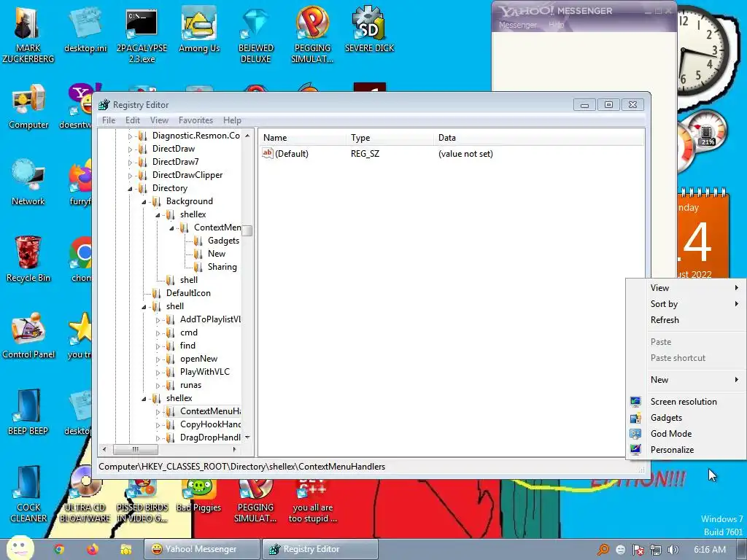This screenshot has width=747, height=560.
Task: Click the magnifier tray icon
Action: [603, 550]
